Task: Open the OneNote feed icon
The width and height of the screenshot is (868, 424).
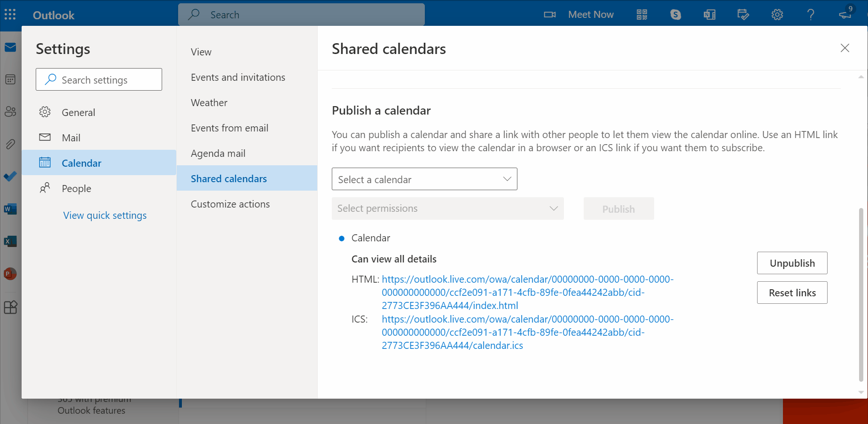Action: click(x=710, y=15)
